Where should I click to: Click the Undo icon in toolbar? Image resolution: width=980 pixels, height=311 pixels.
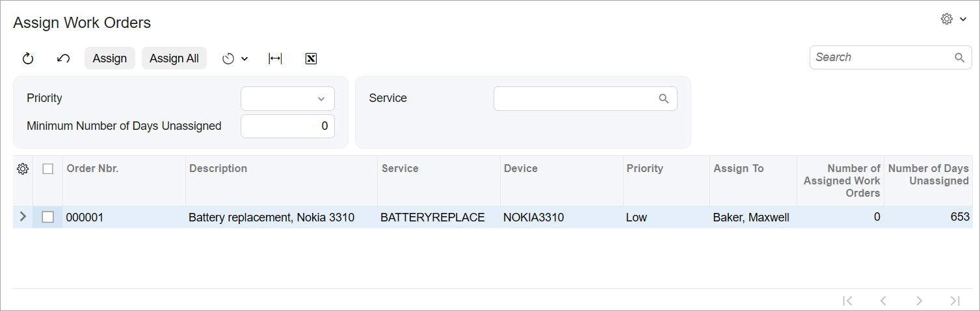(63, 58)
